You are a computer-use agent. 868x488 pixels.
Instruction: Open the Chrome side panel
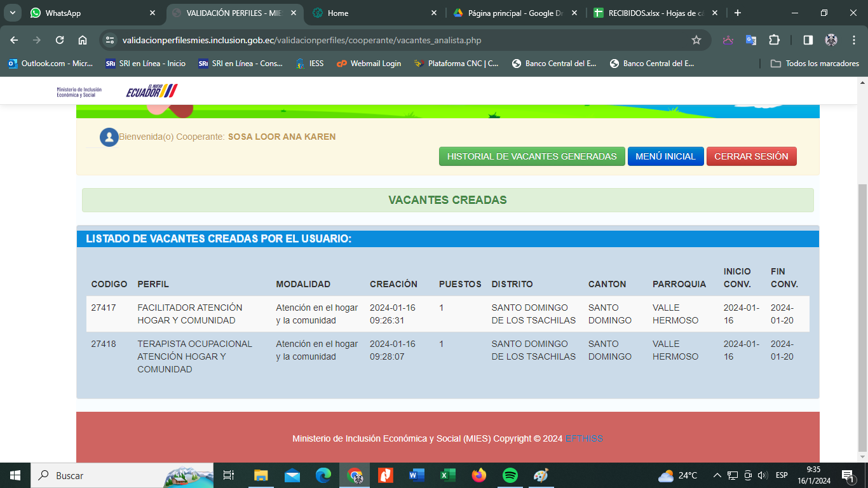pos(808,40)
